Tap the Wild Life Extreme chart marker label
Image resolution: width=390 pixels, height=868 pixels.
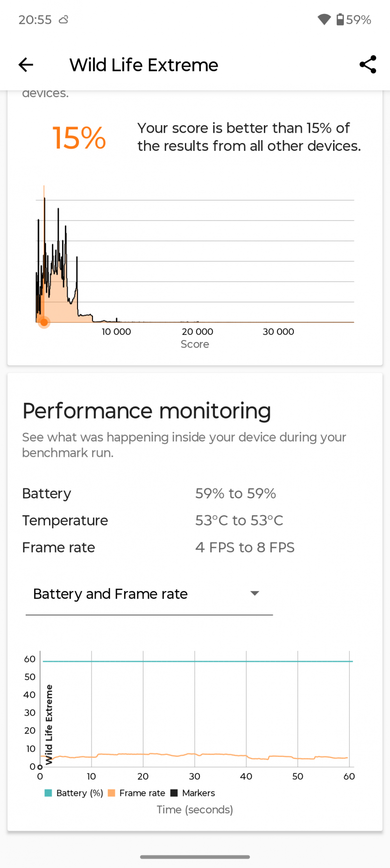pos(49,725)
